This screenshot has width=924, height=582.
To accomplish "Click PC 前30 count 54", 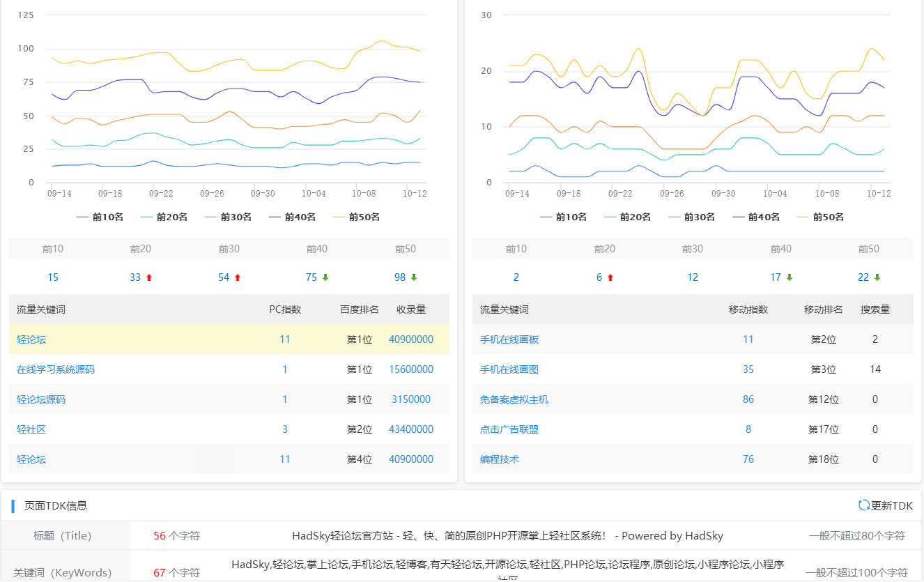I will 224,277.
